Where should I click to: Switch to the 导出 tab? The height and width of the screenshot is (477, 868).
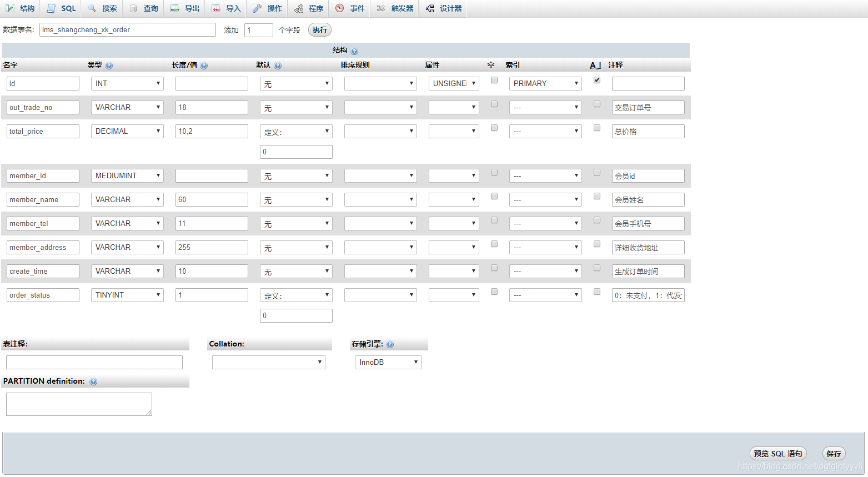pyautogui.click(x=185, y=8)
